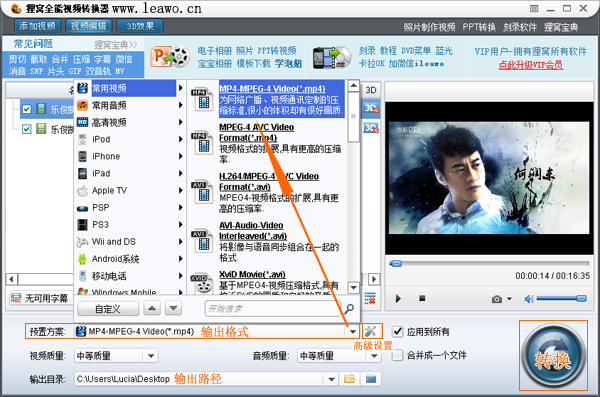This screenshot has width=600, height=397.
Task: Click the 狸窝宝典>> link
Action: [x=116, y=45]
